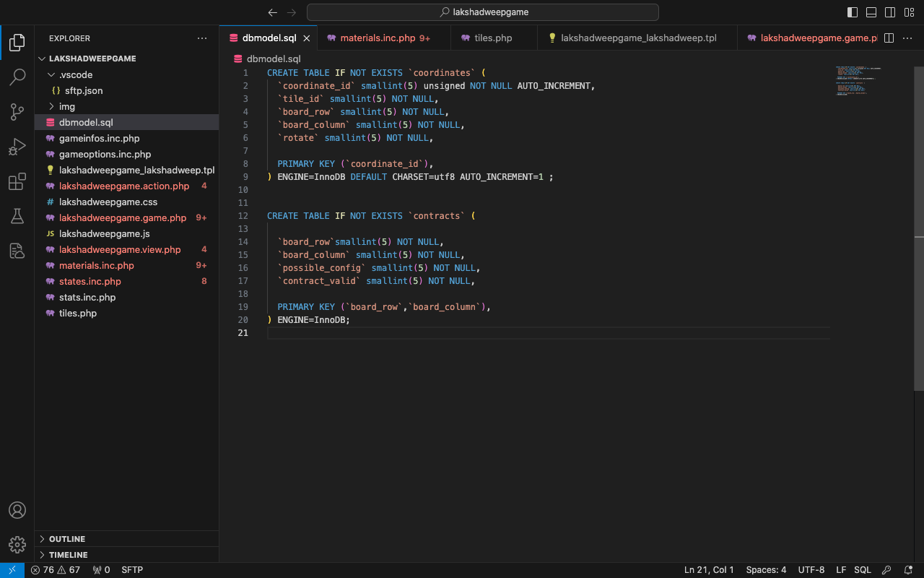Click the remote window indicator in status bar
Viewport: 924px width, 578px height.
pos(12,570)
